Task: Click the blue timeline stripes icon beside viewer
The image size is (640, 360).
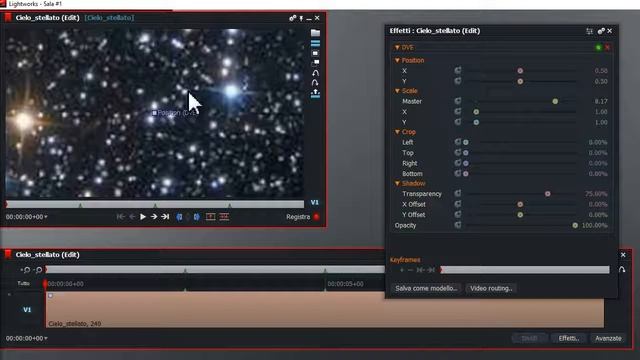Action: click(315, 43)
